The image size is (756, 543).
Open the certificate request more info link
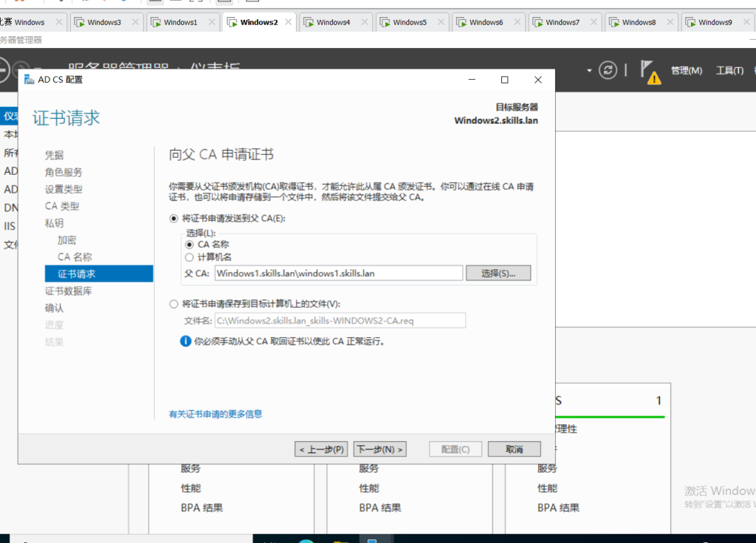[216, 414]
